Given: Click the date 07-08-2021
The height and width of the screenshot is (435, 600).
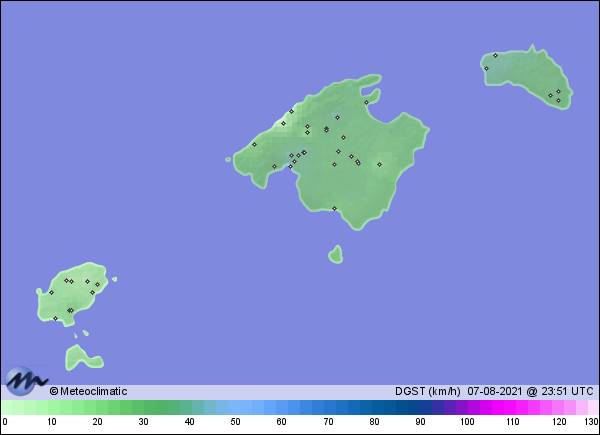Looking at the screenshot, I should pos(495,391).
